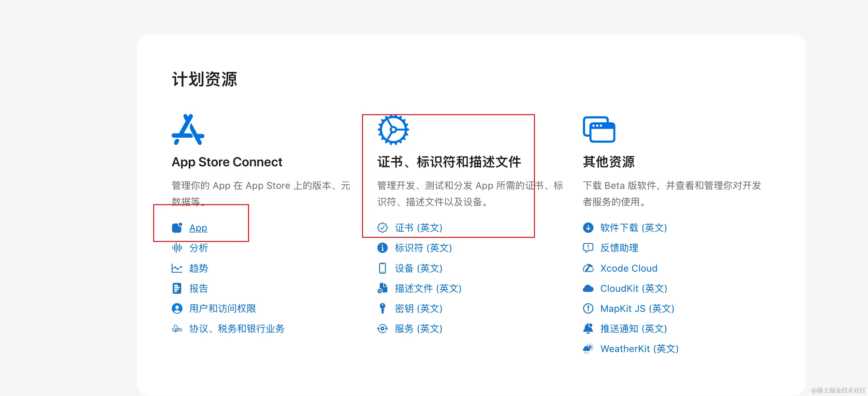The width and height of the screenshot is (868, 396).
Task: Click the checkmark seal icon for 证书
Action: (x=382, y=228)
